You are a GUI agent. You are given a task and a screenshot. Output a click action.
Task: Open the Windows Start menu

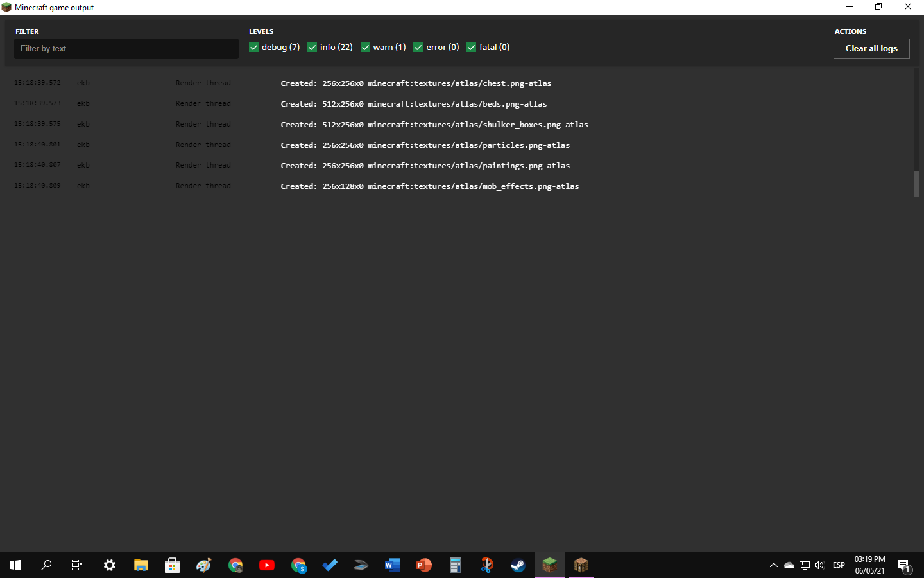(15, 565)
